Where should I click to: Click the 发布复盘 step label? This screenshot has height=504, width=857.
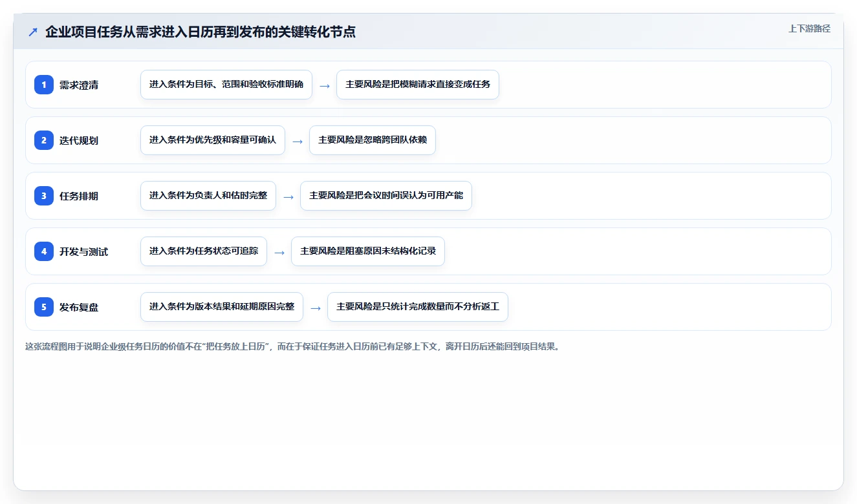tap(79, 307)
